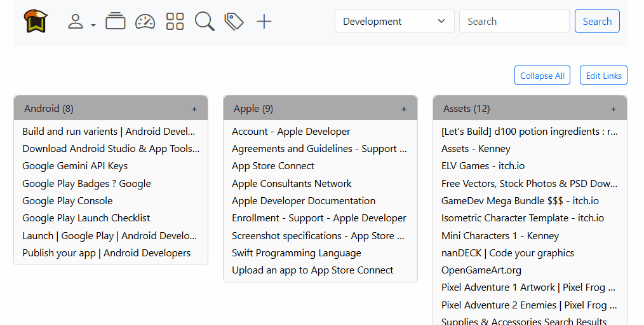644x325 pixels.
Task: Open Screenshot specifications link
Action: [318, 236]
